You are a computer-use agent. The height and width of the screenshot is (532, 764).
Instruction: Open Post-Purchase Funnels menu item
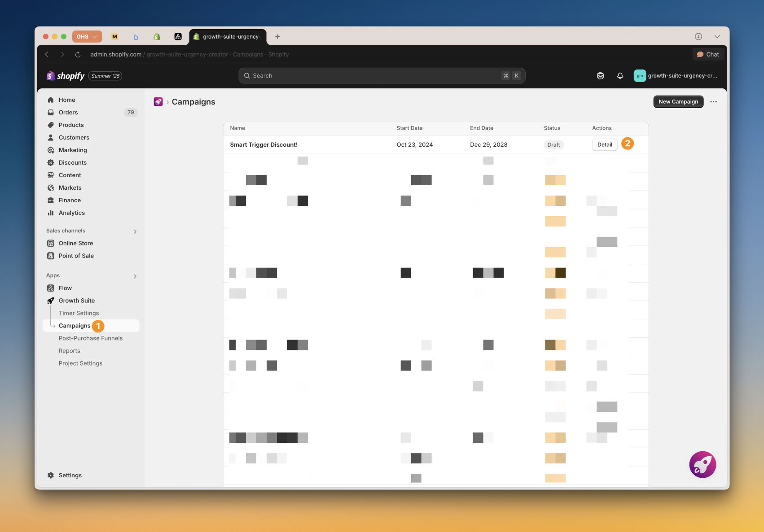(x=90, y=338)
